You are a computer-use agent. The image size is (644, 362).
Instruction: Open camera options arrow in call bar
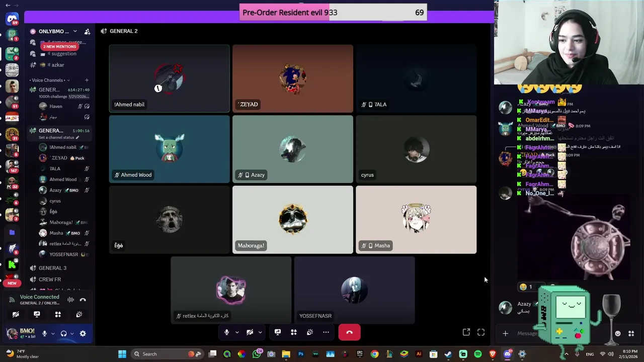point(260,332)
